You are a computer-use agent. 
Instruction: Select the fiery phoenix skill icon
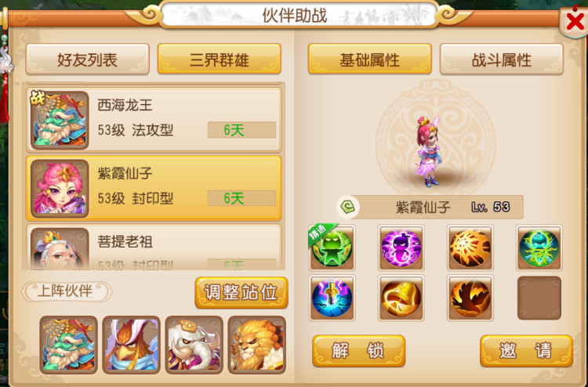click(470, 298)
